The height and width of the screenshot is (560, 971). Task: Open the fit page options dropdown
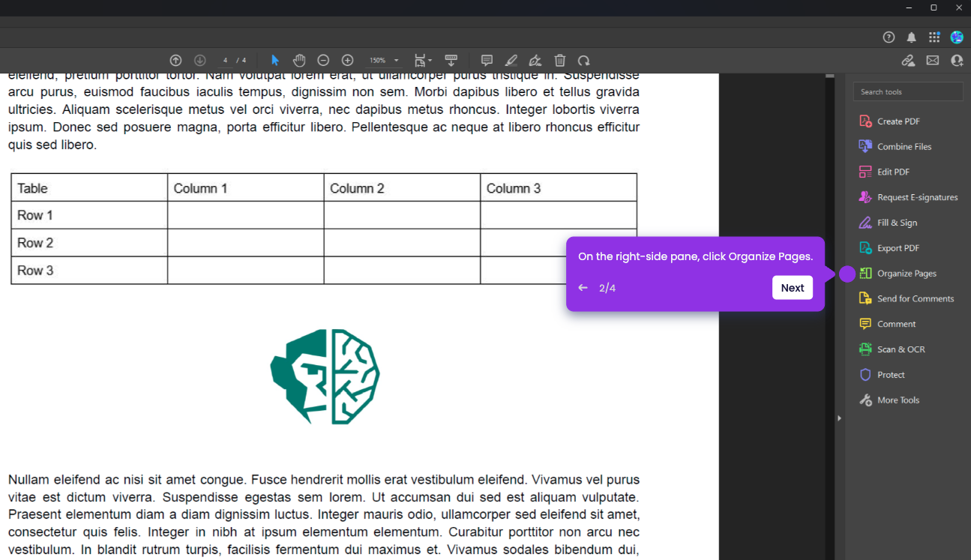[x=423, y=60]
